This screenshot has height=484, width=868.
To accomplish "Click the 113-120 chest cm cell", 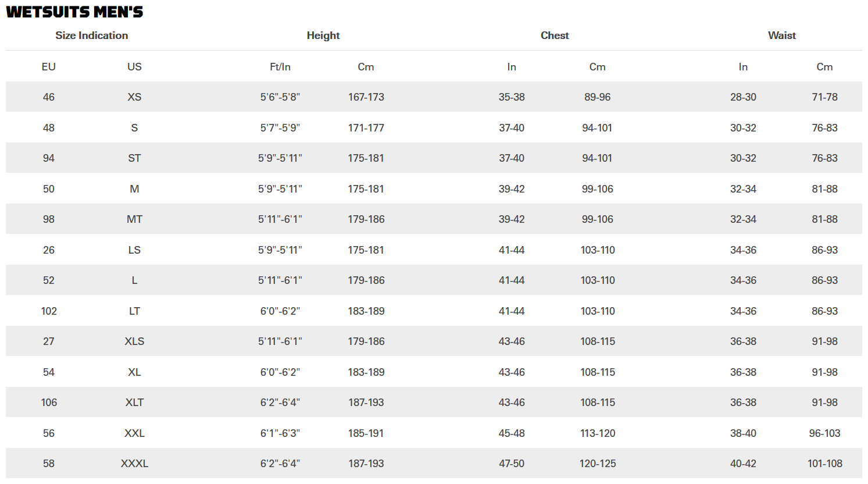I will click(598, 433).
